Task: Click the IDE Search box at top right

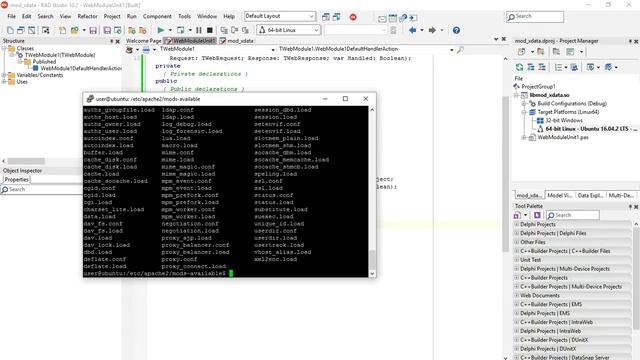Action: [x=535, y=16]
